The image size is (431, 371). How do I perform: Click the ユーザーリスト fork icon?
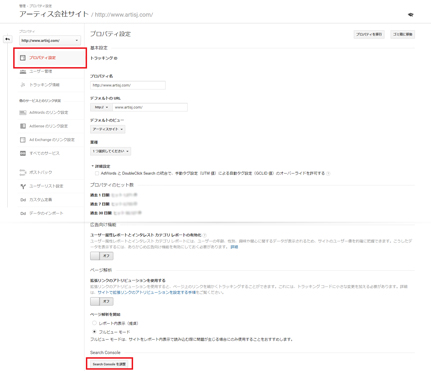(x=23, y=186)
